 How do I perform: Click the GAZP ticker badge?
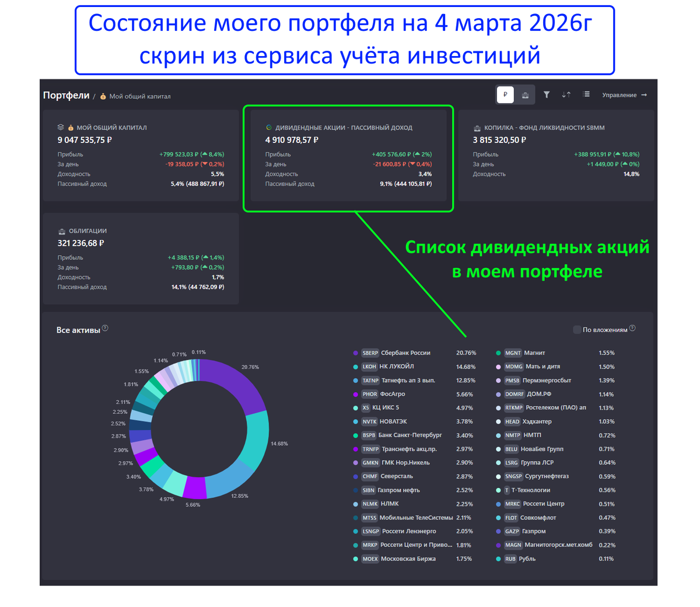click(x=512, y=531)
